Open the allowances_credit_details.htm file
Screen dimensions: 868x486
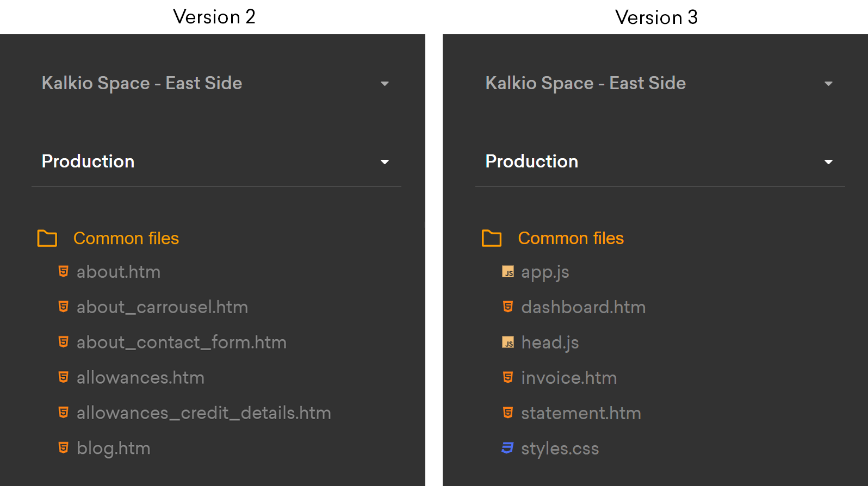(x=204, y=413)
